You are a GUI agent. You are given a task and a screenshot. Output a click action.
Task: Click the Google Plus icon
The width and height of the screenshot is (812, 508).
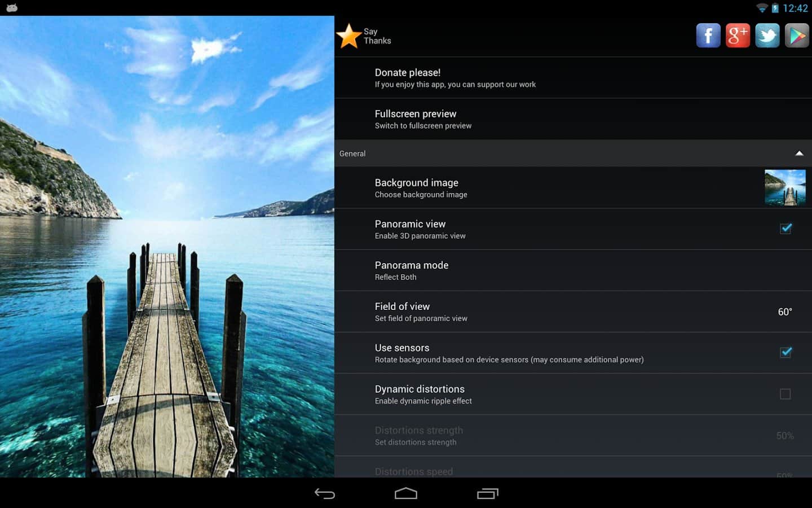tap(738, 36)
